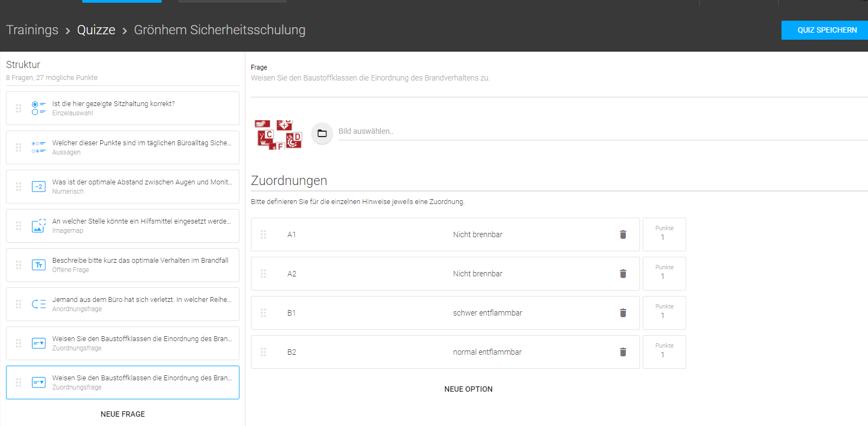Select the Anordnungsfrage about injured colleague
The image size is (868, 426).
click(122, 304)
